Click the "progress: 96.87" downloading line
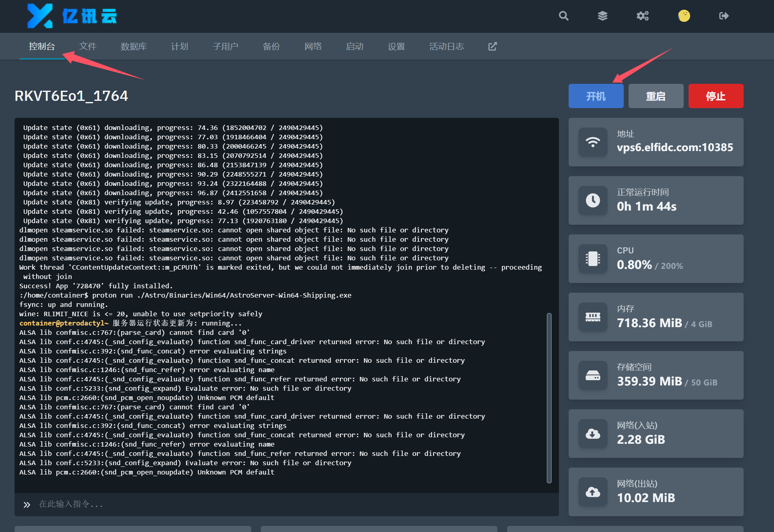Viewport: 774px width, 532px height. pos(173,193)
